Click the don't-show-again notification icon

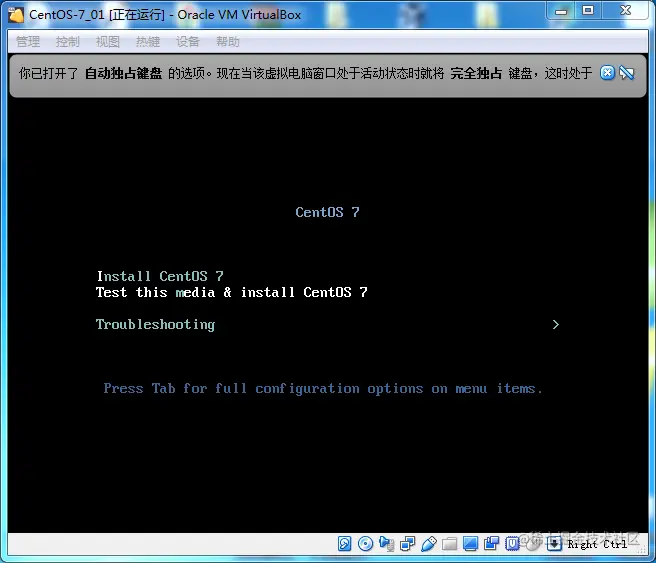627,73
